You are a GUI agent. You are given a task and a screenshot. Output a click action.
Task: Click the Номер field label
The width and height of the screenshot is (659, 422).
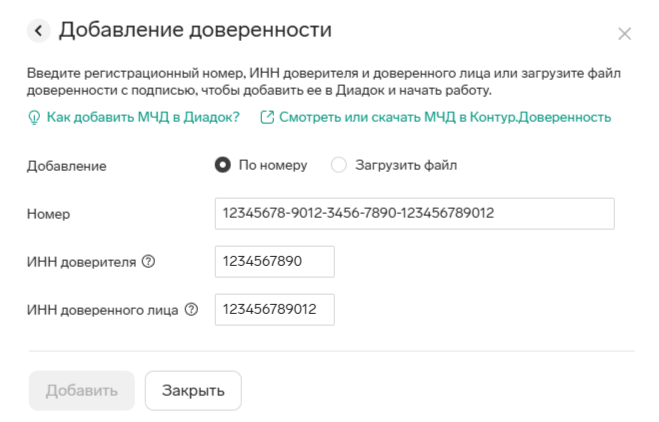[48, 214]
